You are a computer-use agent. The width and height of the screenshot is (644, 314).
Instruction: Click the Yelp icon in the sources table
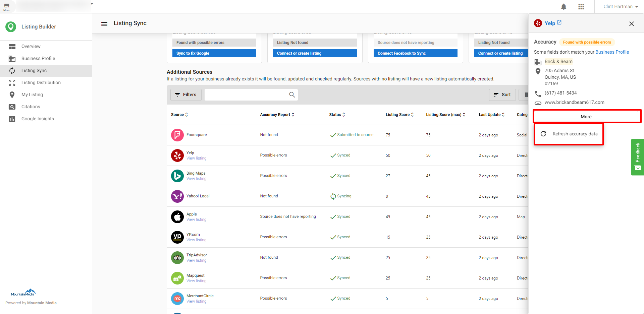coord(177,155)
